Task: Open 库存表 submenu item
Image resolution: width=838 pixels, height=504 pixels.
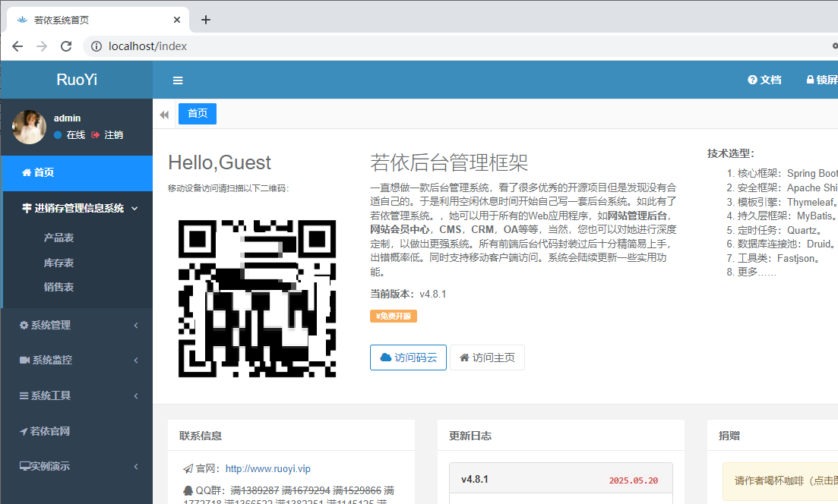Action: tap(59, 263)
